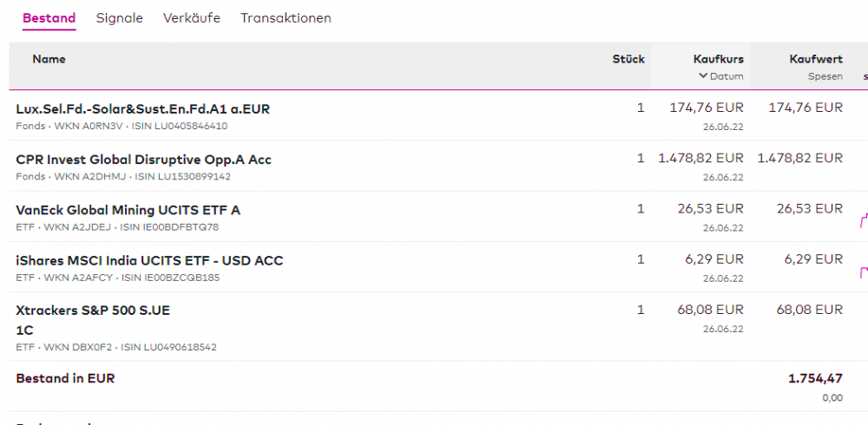The width and height of the screenshot is (868, 425).
Task: Open iShares MSCI India sparkline chart
Action: click(x=864, y=272)
